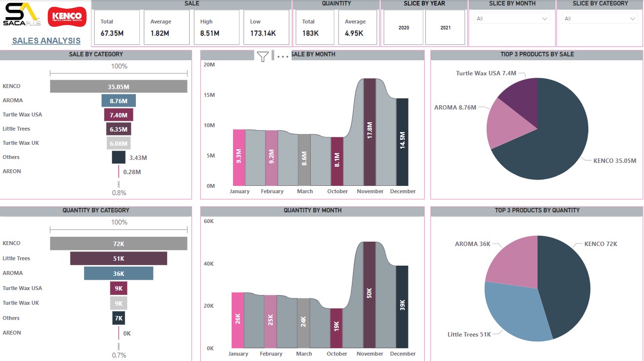The height and width of the screenshot is (361, 644).
Task: Click the December 39K quantity column
Action: click(402, 307)
